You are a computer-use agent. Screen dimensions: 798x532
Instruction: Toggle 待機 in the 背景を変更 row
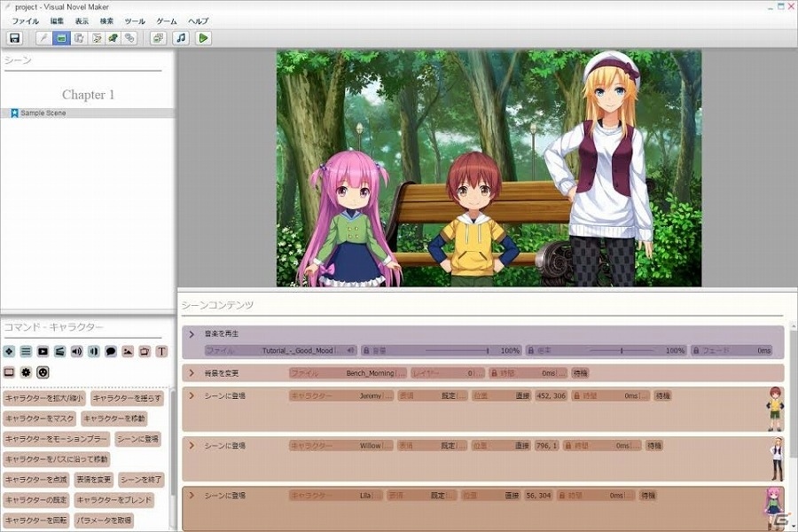(580, 373)
